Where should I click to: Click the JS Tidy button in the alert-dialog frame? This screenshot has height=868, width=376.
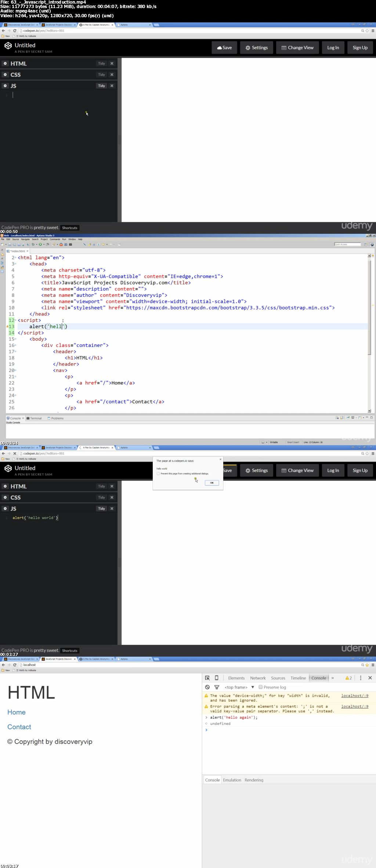102,508
